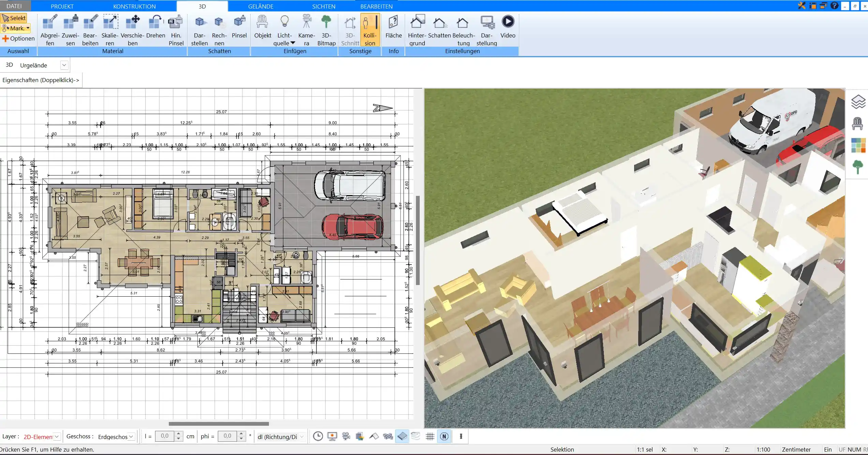Image resolution: width=868 pixels, height=455 pixels.
Task: Click the phi angle input field
Action: [228, 436]
